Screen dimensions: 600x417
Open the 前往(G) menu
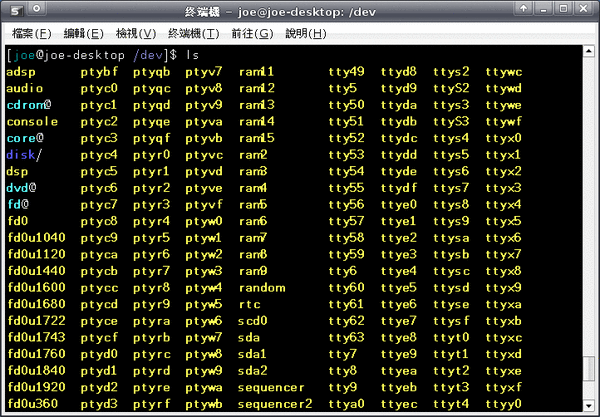coord(253,34)
